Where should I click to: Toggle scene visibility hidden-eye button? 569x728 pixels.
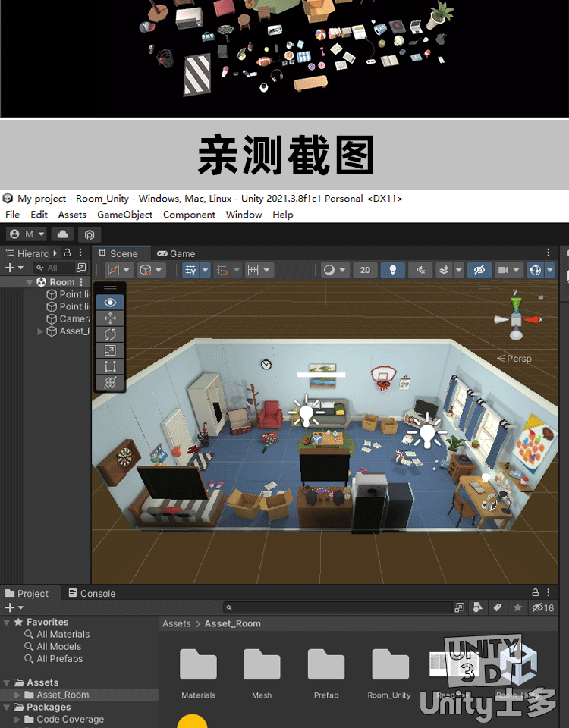click(x=478, y=270)
